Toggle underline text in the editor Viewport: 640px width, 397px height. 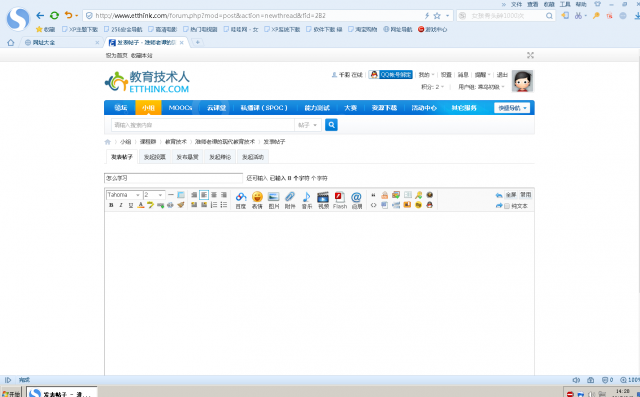click(131, 205)
